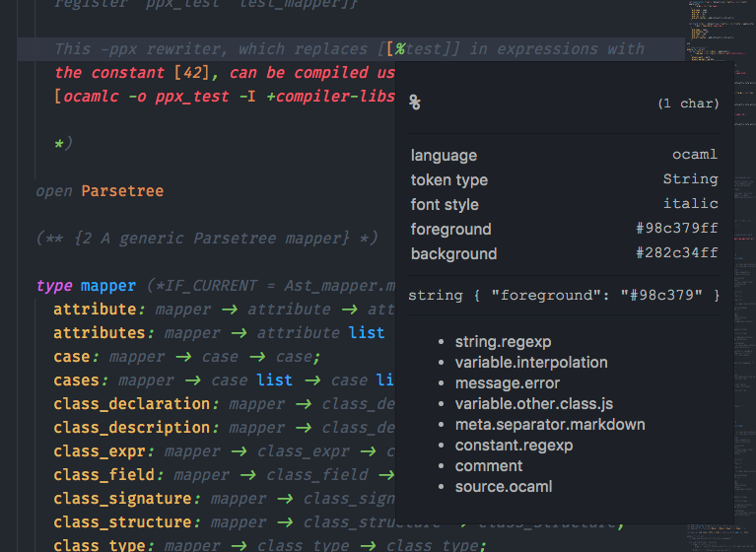The height and width of the screenshot is (552, 756).
Task: Click the green % character in the comment
Action: pyautogui.click(x=400, y=49)
